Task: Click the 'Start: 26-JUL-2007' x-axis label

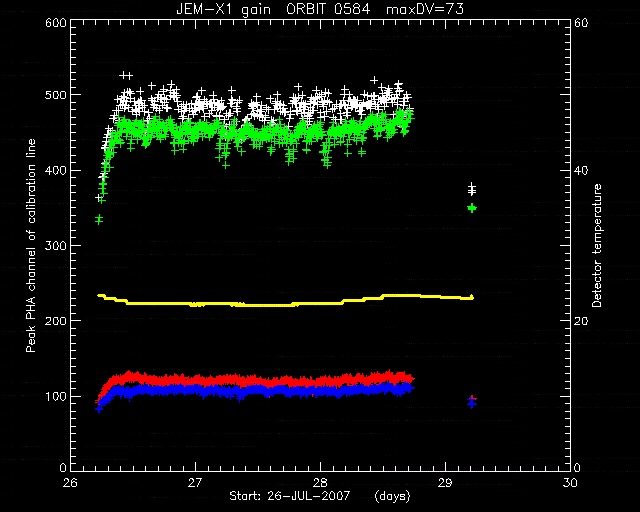Action: pyautogui.click(x=289, y=496)
